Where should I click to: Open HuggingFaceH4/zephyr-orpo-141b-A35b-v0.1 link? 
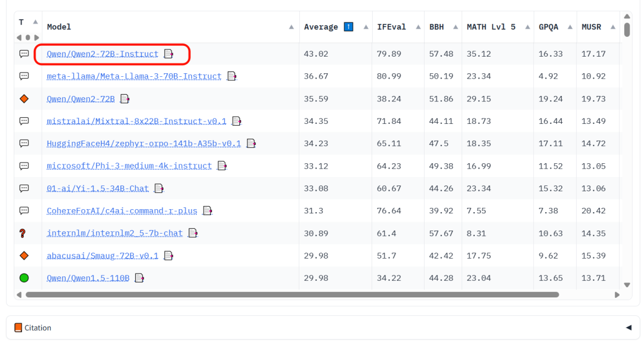144,144
